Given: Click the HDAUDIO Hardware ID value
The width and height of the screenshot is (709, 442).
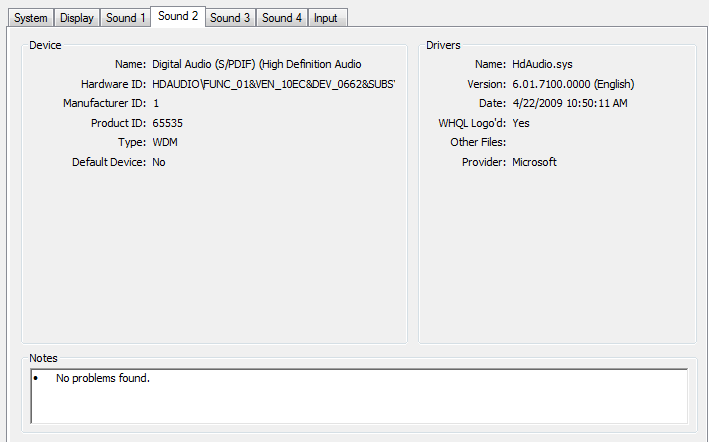Looking at the screenshot, I should pos(273,84).
